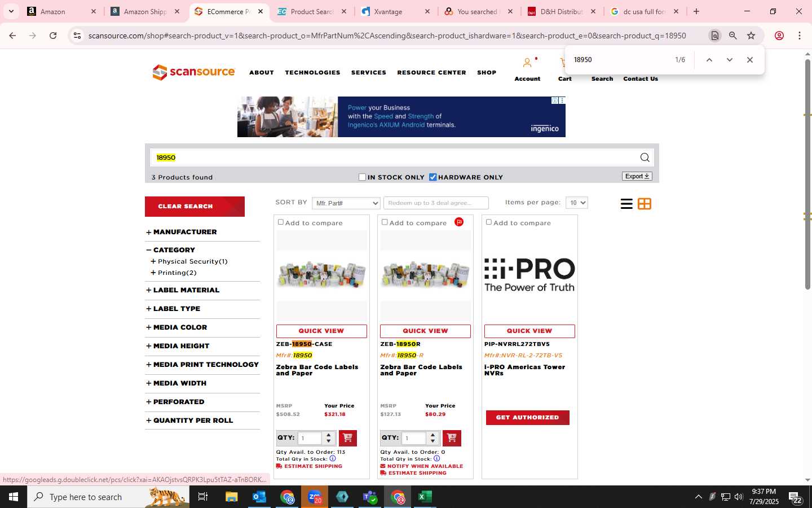Collapse the Category filter
Screen dimensions: 812x508
[x=170, y=249]
